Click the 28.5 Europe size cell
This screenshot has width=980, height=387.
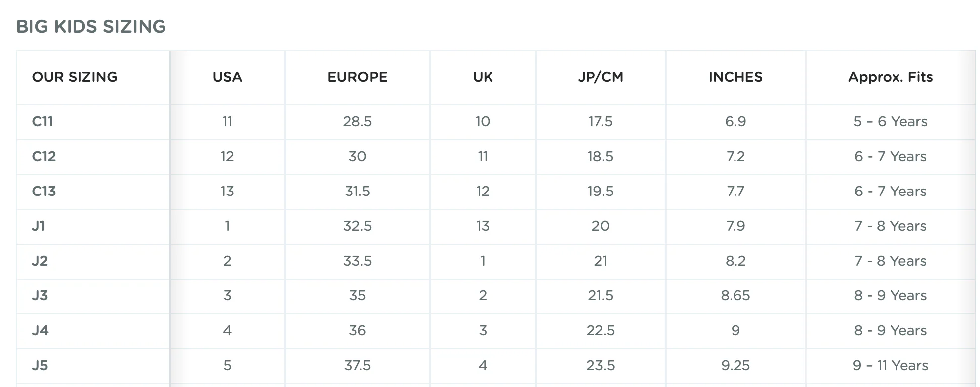pos(357,122)
